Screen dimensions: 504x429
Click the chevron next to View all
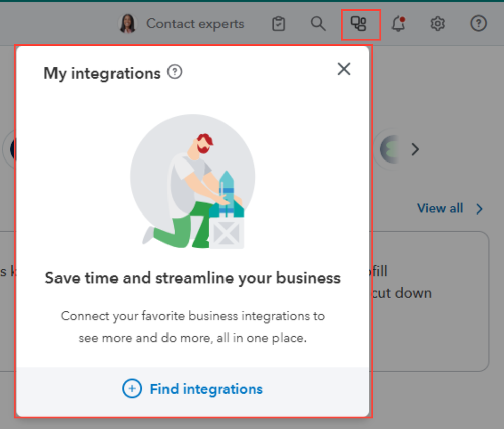coord(479,209)
